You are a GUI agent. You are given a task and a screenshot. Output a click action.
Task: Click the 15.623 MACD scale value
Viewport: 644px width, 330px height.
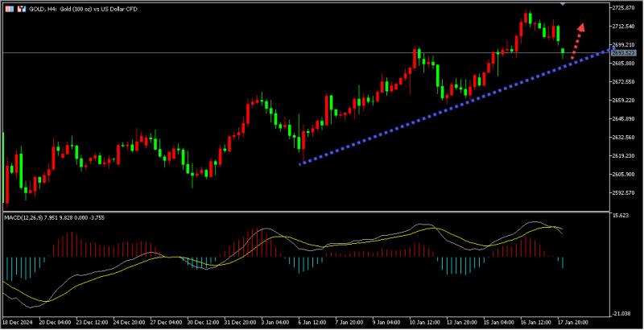click(x=620, y=217)
